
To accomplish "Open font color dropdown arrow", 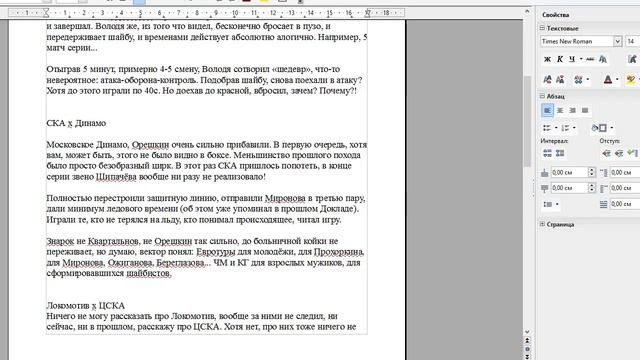I will tap(617, 79).
